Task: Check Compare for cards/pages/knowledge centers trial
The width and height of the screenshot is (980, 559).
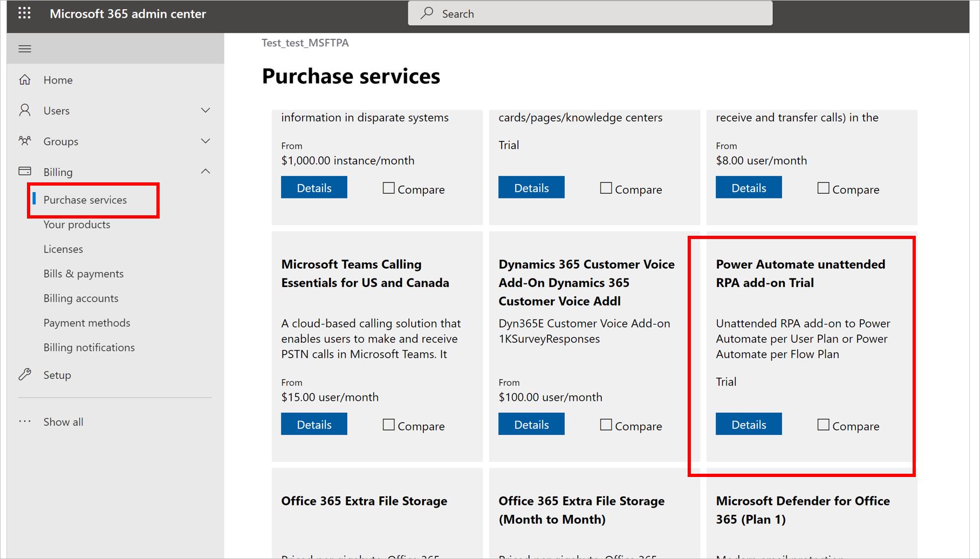Action: coord(606,188)
